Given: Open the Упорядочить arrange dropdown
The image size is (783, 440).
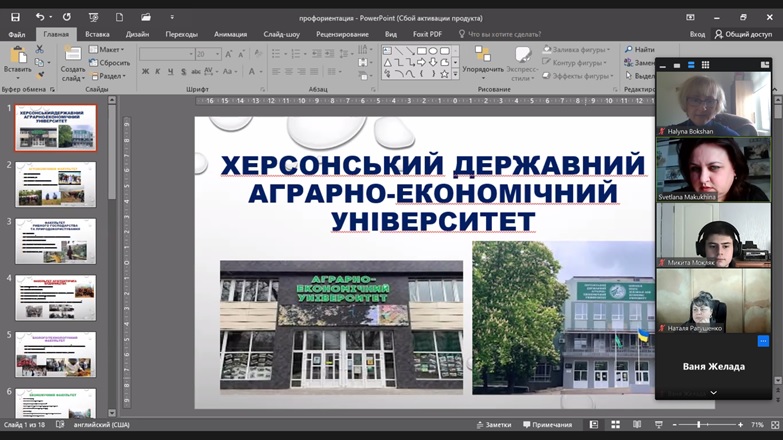Looking at the screenshot, I should [483, 63].
